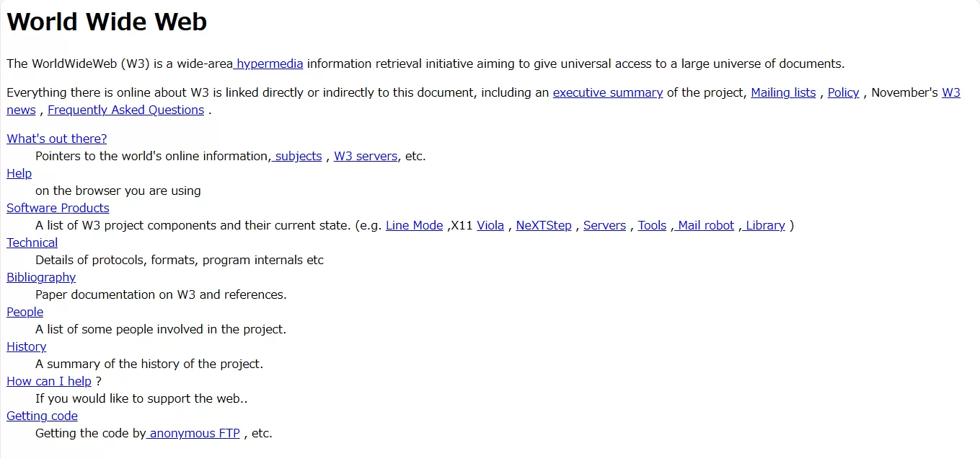
Task: Open the W3 servers list
Action: (365, 156)
